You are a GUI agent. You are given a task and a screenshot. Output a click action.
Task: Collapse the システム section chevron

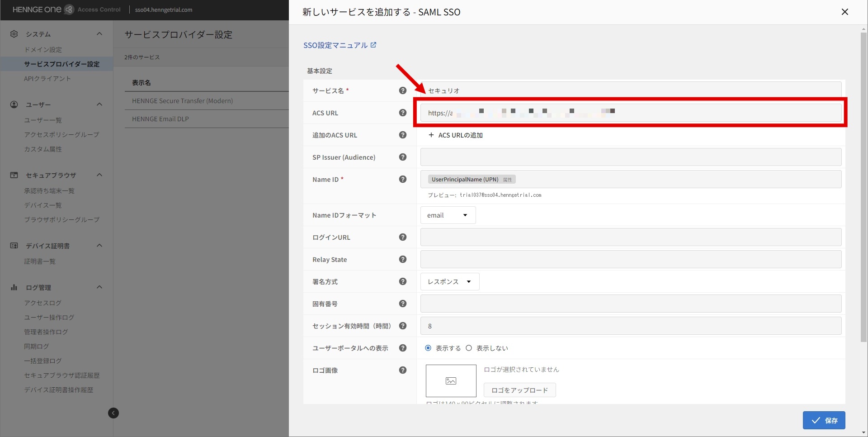[x=99, y=34]
